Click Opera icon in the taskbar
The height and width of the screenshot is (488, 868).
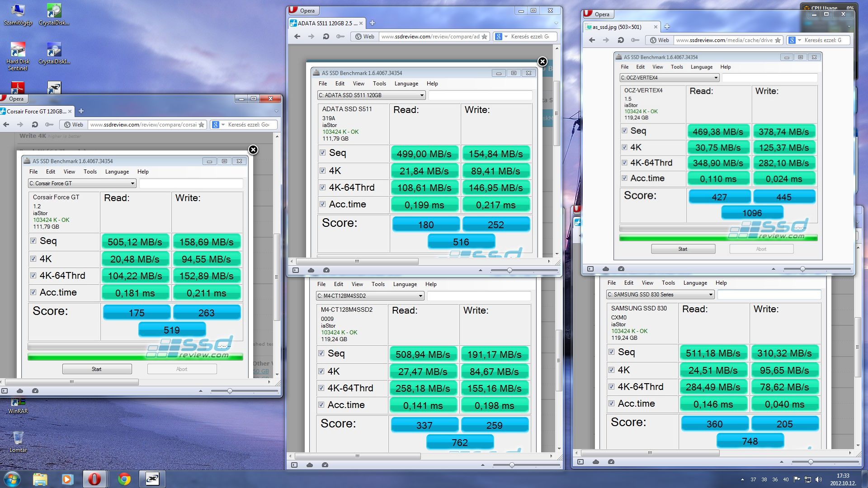coord(94,479)
